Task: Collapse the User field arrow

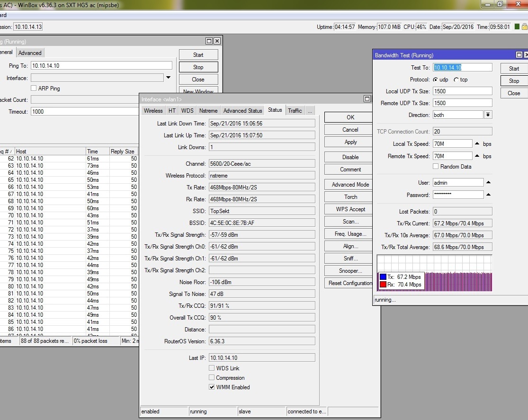Action: point(488,182)
